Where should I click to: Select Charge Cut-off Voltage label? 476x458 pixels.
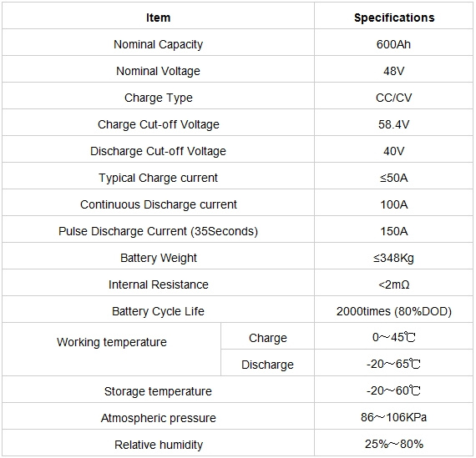(x=158, y=124)
